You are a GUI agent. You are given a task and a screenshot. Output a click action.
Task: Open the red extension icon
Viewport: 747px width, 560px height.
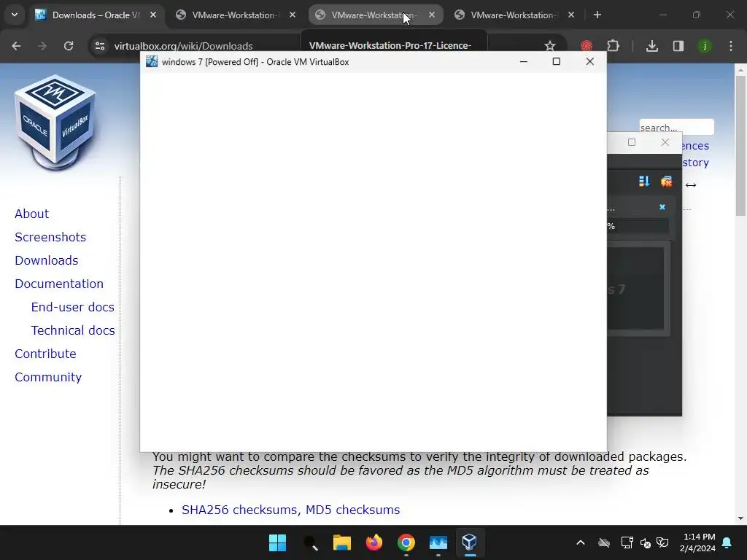pos(587,46)
